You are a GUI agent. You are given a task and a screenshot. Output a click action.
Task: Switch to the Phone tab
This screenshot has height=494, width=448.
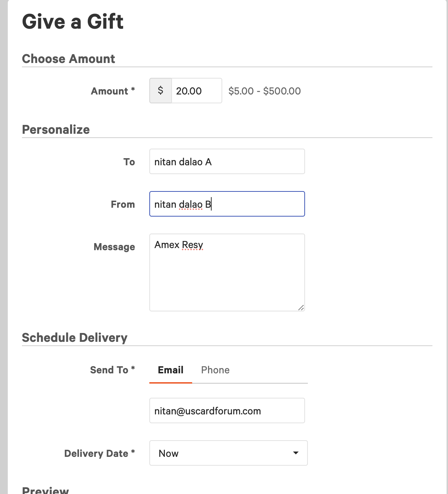coord(215,370)
